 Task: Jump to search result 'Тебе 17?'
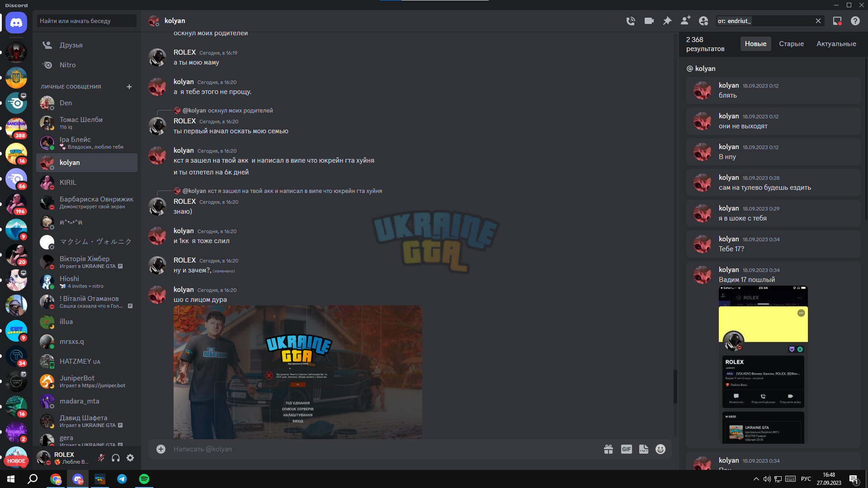(x=773, y=244)
